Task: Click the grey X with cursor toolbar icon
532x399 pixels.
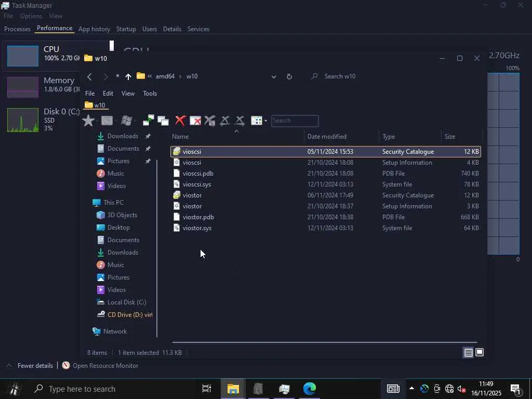Action: point(210,121)
